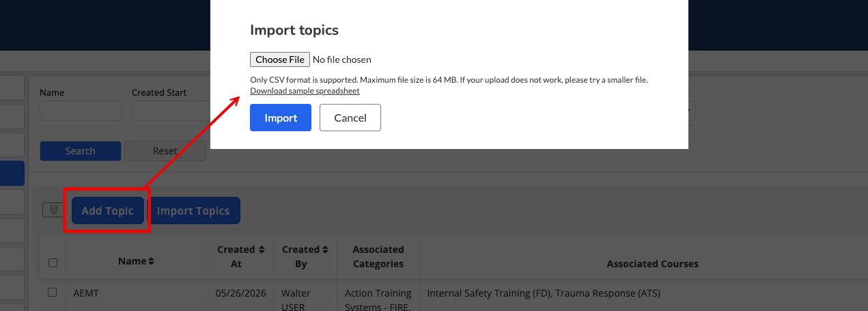Click the Import Topics button
This screenshot has height=311, width=868.
[193, 211]
